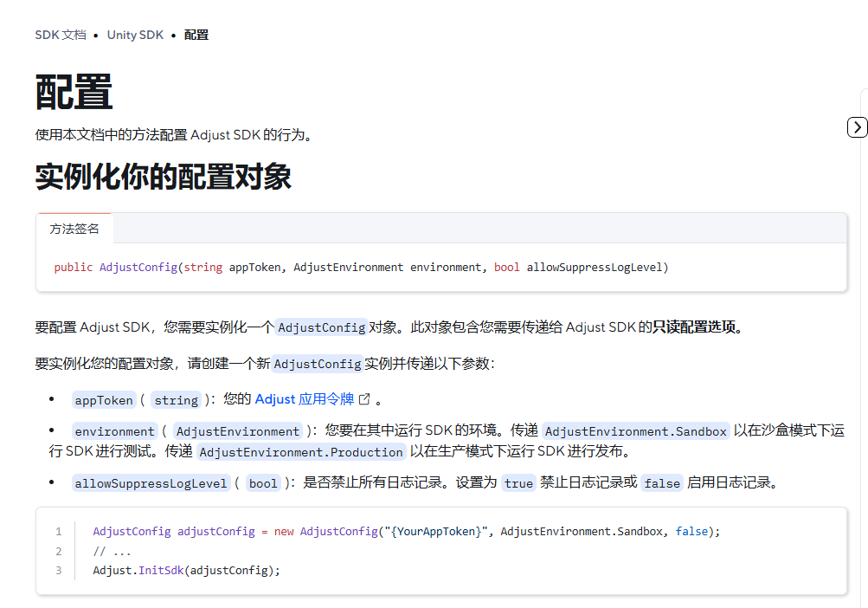Screen dimensions: 868x608
Task: Click code line 1 creating new AdjustConfig
Action: pyautogui.click(x=407, y=531)
